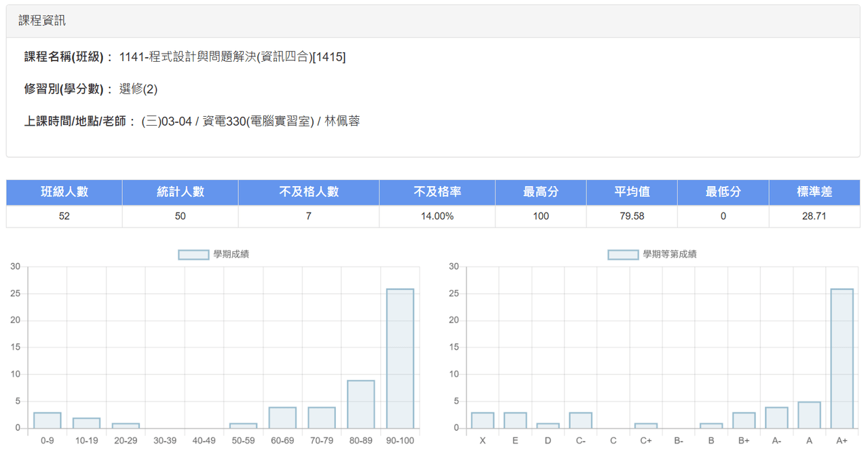Image resolution: width=868 pixels, height=449 pixels.
Task: Click the 80-89 bar in 學期成績 chart
Action: point(361,404)
